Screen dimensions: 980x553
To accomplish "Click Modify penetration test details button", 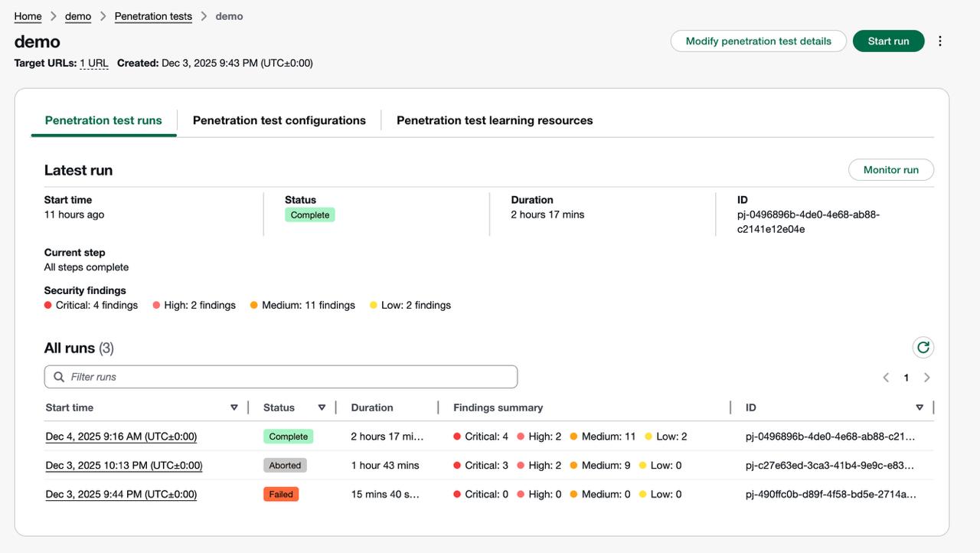I will (758, 41).
